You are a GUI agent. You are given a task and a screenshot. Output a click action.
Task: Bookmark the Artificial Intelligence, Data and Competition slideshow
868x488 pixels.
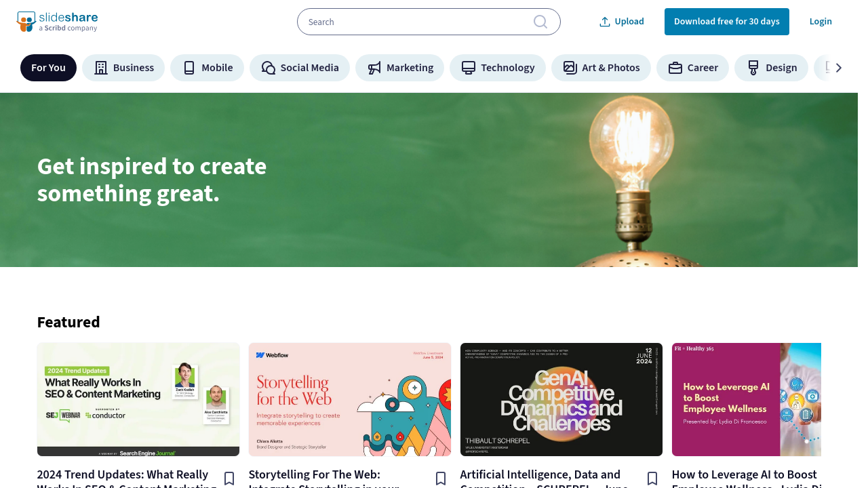652,479
